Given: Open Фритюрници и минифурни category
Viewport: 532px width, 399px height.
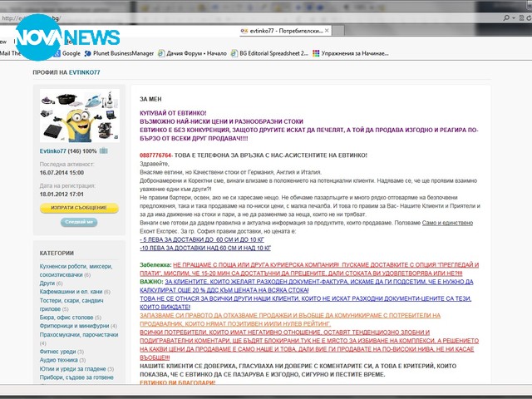Looking at the screenshot, I should 74,326.
